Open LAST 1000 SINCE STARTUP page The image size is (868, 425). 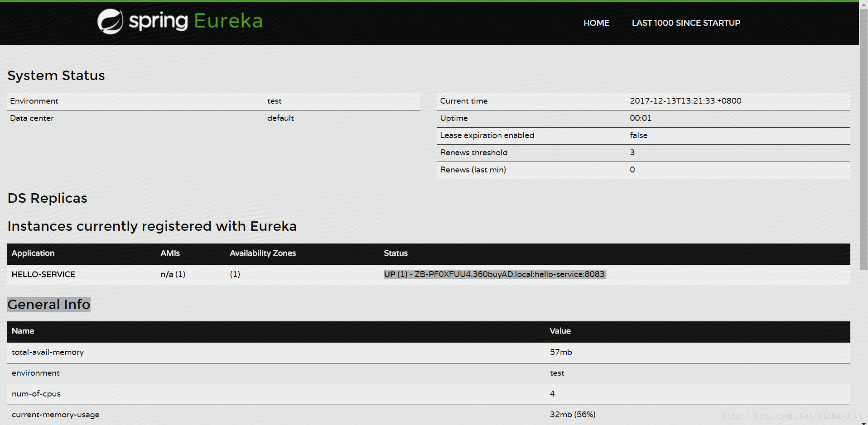point(686,23)
